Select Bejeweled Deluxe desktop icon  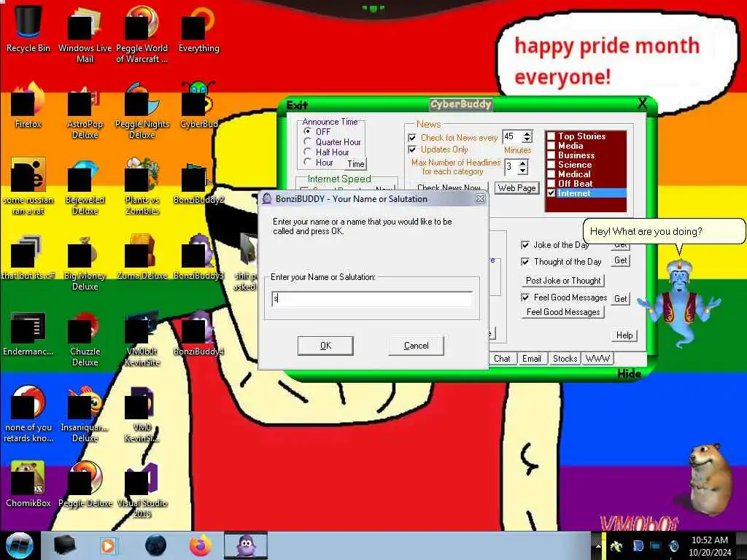click(85, 186)
